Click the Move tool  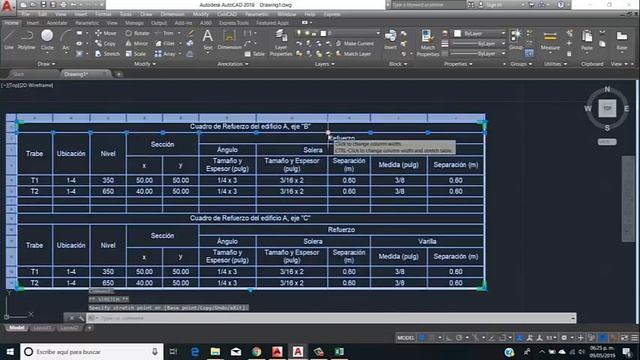click(x=106, y=33)
